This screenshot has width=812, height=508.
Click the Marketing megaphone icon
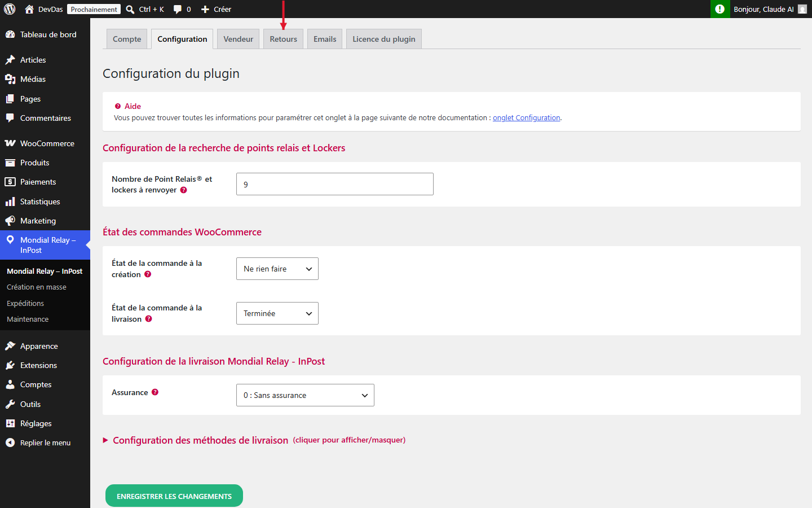[10, 221]
